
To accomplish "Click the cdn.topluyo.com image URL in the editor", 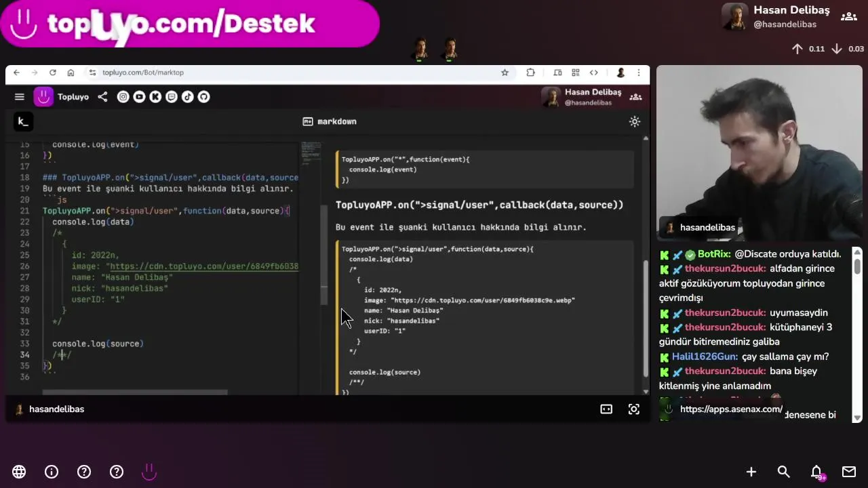I will [203, 266].
